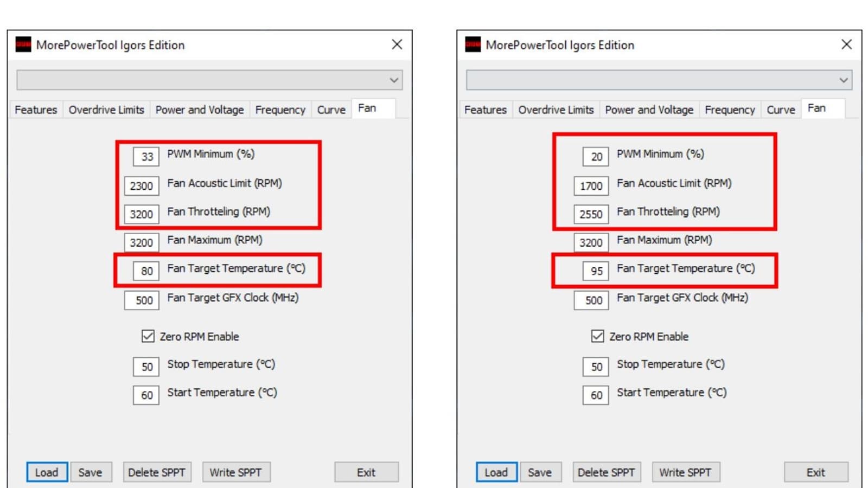868x488 pixels.
Task: Click Fan Throttling field showing 2550
Action: [591, 214]
